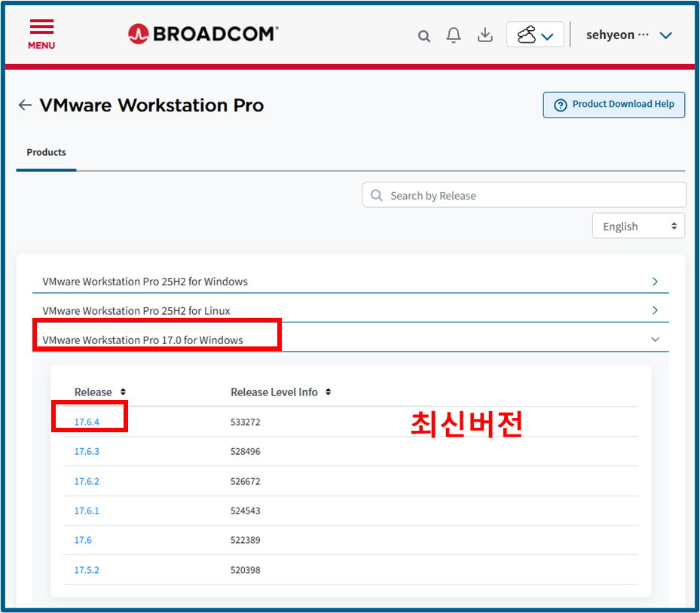The height and width of the screenshot is (613, 700).
Task: Open the downloads tray icon
Action: (484, 35)
